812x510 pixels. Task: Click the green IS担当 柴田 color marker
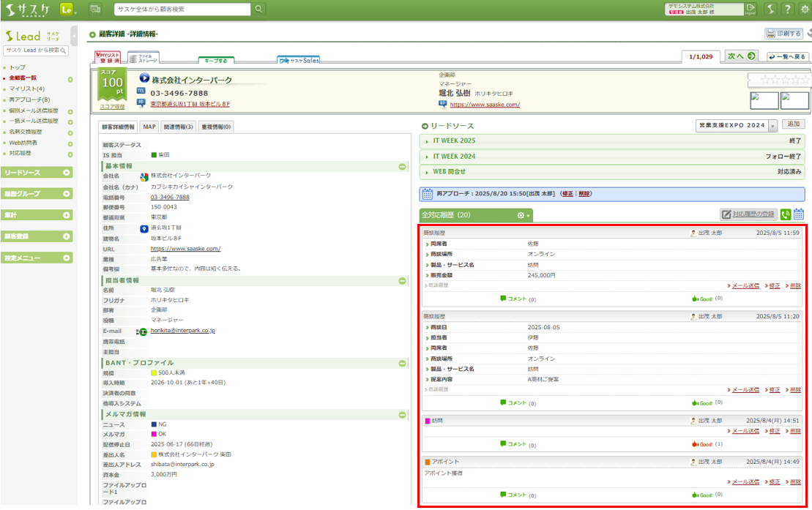click(x=154, y=155)
